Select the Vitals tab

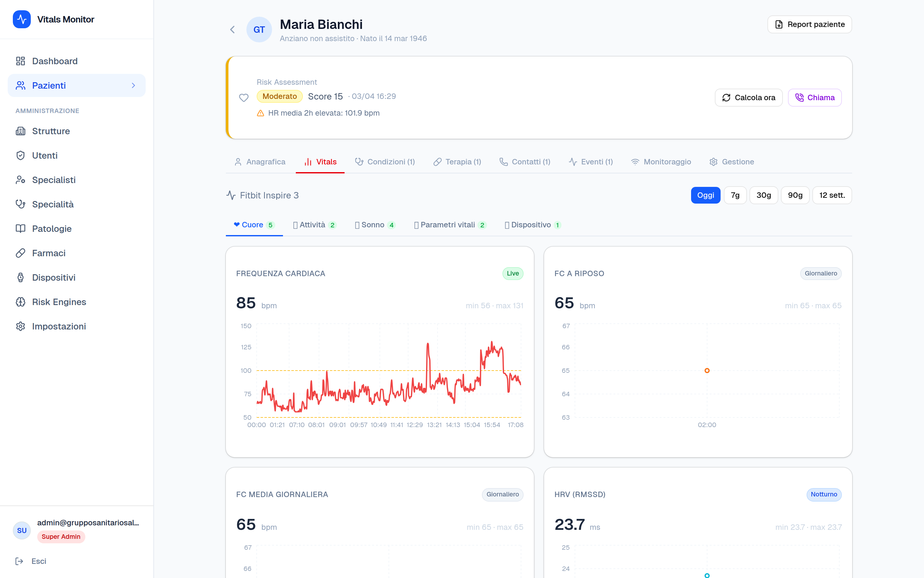click(320, 162)
